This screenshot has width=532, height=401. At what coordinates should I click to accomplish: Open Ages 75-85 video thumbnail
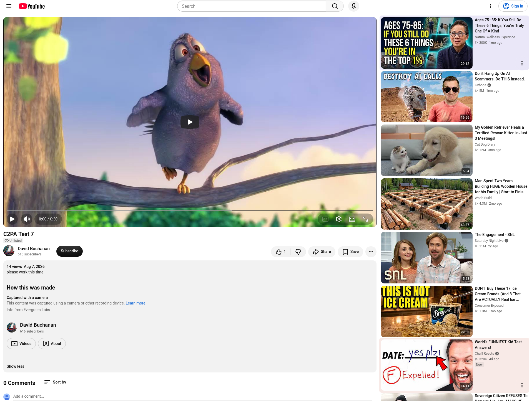pos(427,43)
